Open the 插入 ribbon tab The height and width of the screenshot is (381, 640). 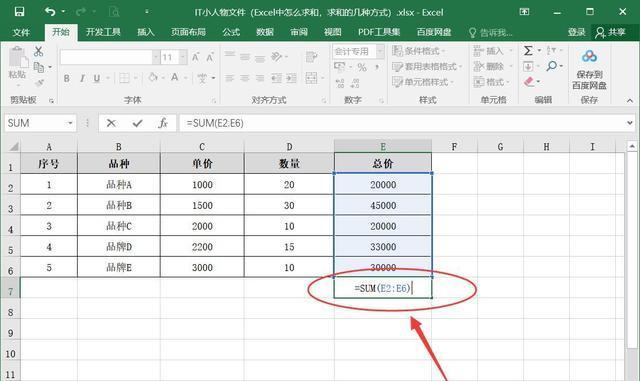[145, 32]
